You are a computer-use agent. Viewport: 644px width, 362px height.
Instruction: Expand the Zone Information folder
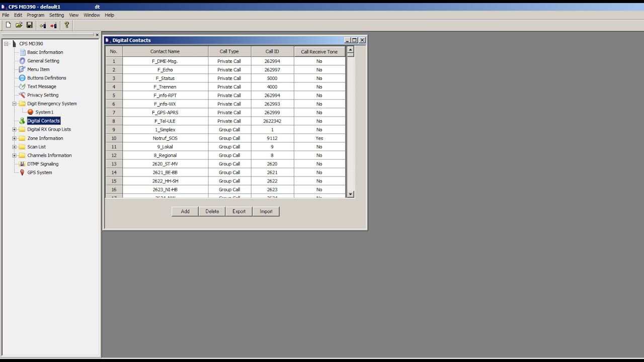coord(15,138)
